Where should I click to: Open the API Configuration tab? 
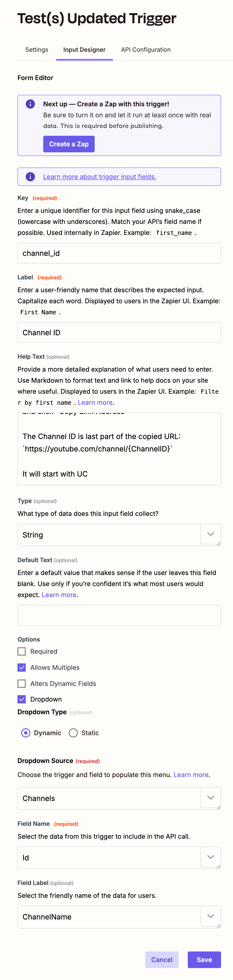click(x=146, y=49)
